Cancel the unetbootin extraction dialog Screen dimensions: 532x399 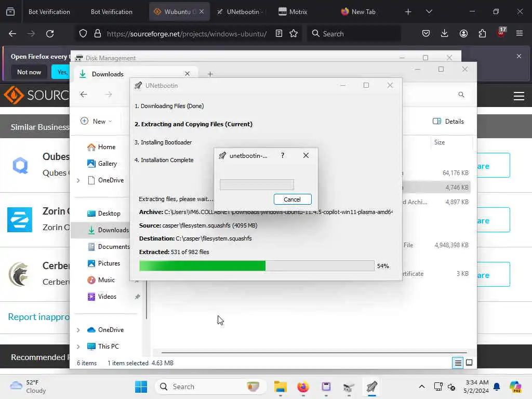(x=292, y=199)
